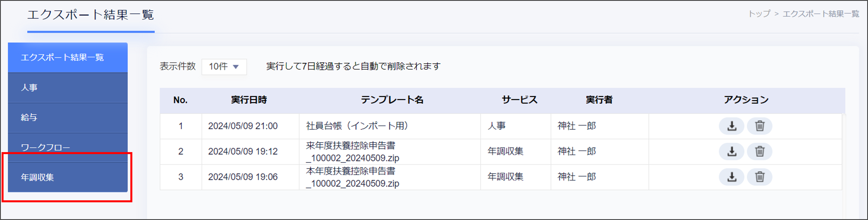Delete the 来年度扶養控除申告書 export result
The image size is (868, 220).
(x=759, y=151)
